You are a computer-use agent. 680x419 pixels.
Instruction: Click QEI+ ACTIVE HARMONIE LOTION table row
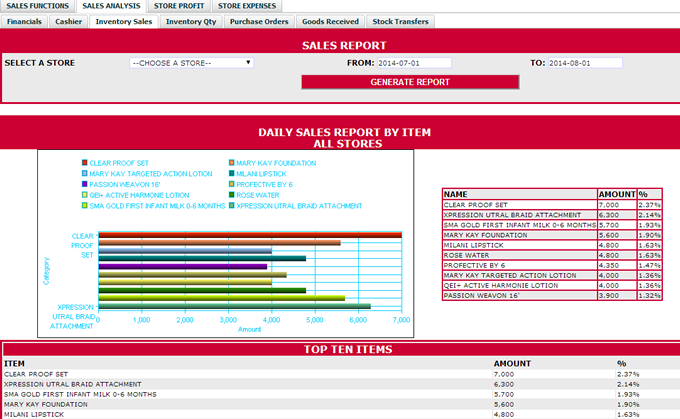click(552, 285)
